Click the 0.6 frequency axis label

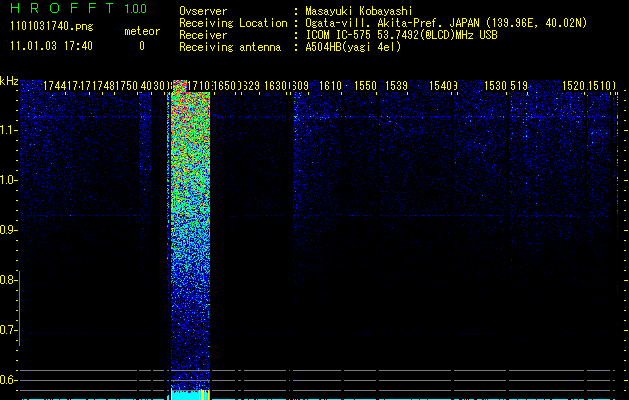coord(8,380)
